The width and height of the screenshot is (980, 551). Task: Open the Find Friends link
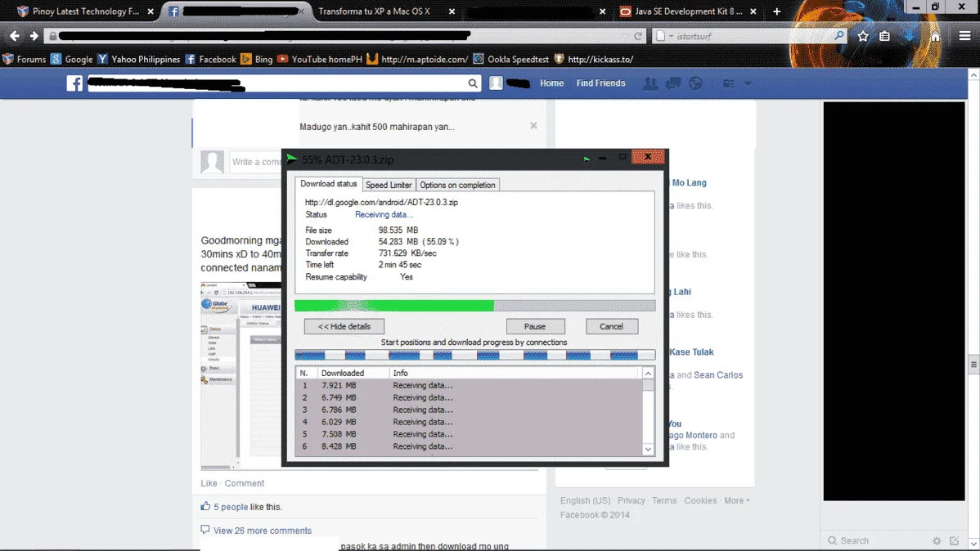coord(600,83)
